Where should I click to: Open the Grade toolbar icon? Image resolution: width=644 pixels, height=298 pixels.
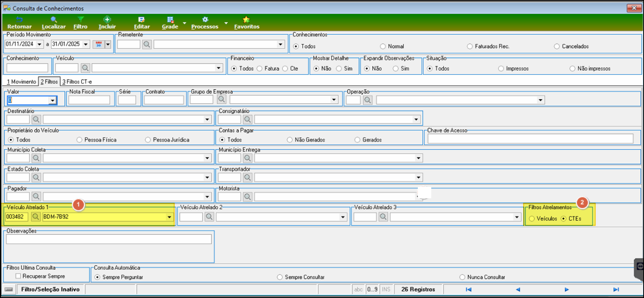(x=170, y=19)
